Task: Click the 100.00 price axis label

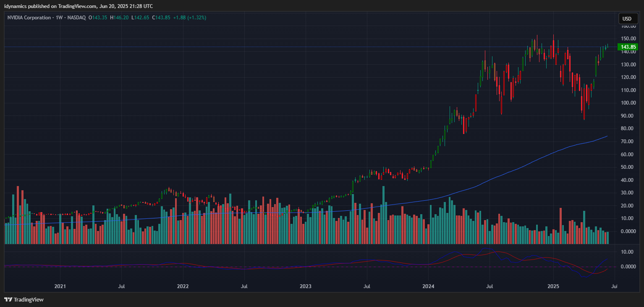Action: click(x=628, y=103)
